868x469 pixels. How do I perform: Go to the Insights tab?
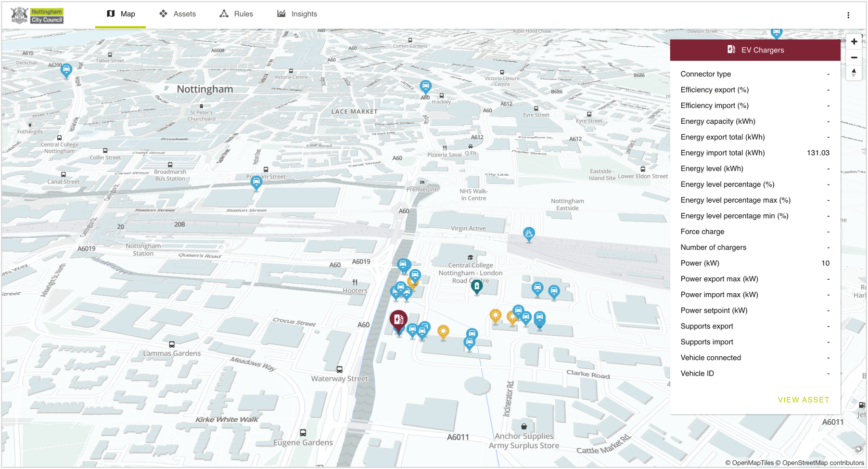(297, 14)
